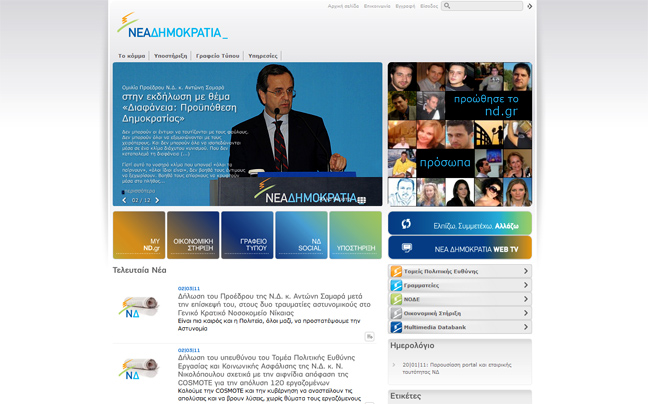Focus the top search input field
Viewport: 648px width, 404px height.
coord(482,6)
